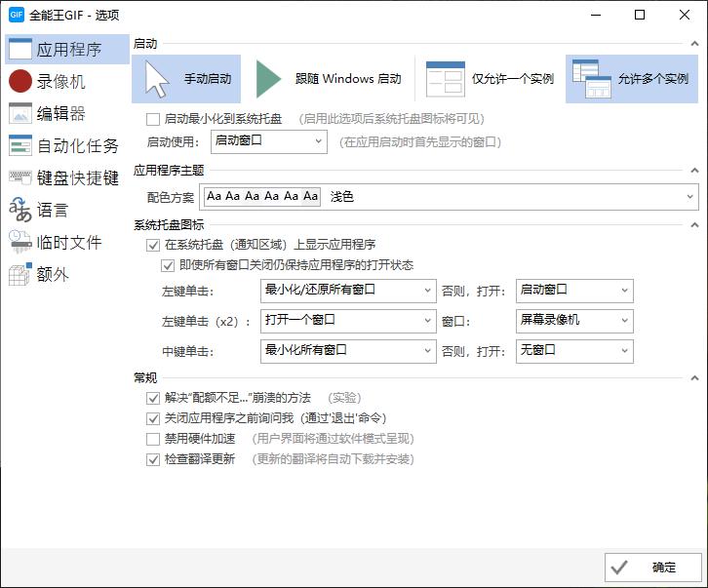Expand the 左键单击 action dropdown

[x=347, y=291]
